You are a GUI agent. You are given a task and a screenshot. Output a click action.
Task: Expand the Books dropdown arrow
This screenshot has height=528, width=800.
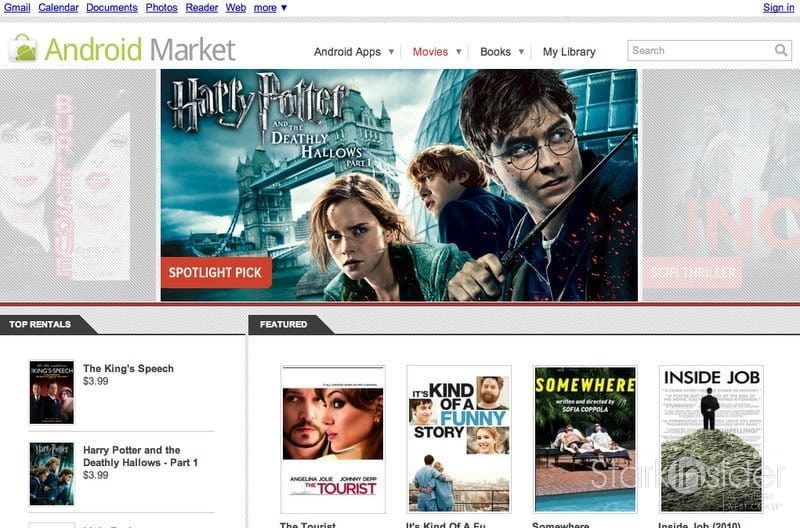pyautogui.click(x=522, y=52)
